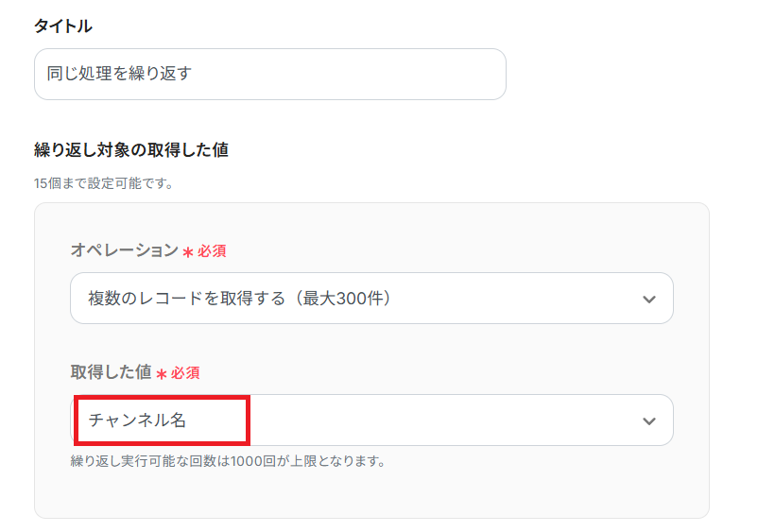Open the チャンネル名 dropdown
Image resolution: width=775 pixels, height=532 pixels.
click(370, 420)
